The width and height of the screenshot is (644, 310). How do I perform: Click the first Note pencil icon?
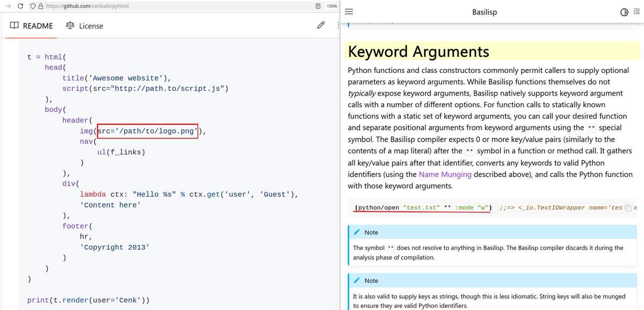tap(357, 232)
